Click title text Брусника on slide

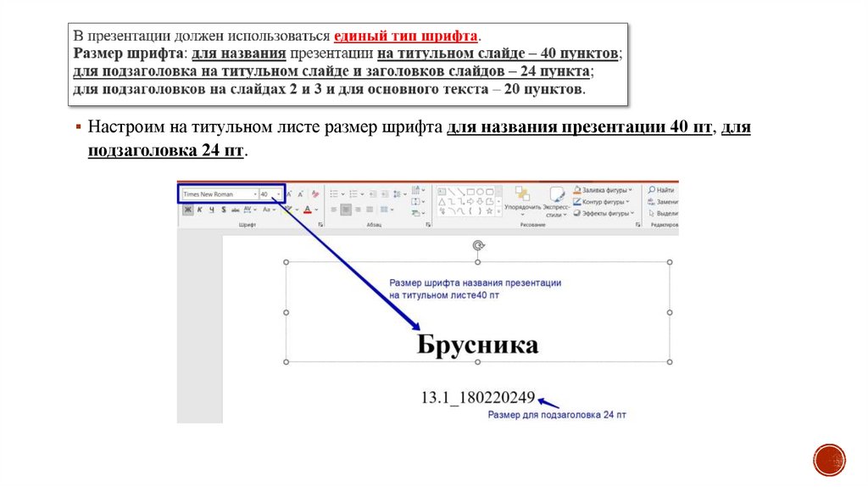tap(477, 344)
